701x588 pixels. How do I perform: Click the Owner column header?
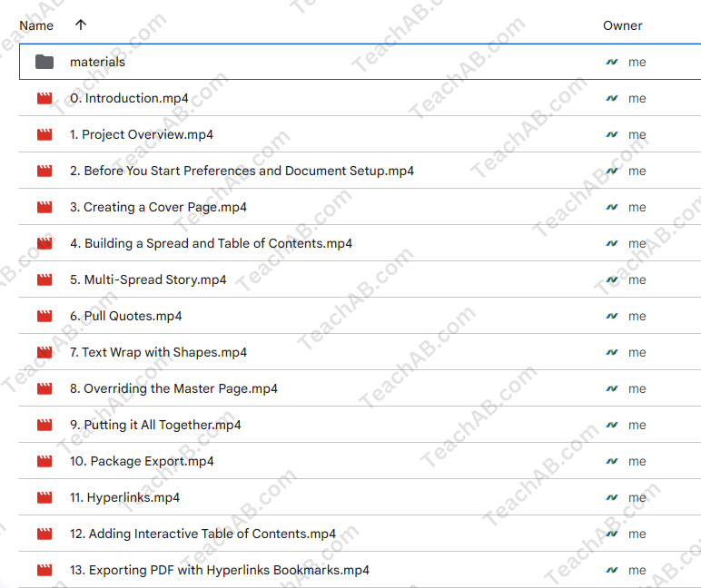(622, 25)
